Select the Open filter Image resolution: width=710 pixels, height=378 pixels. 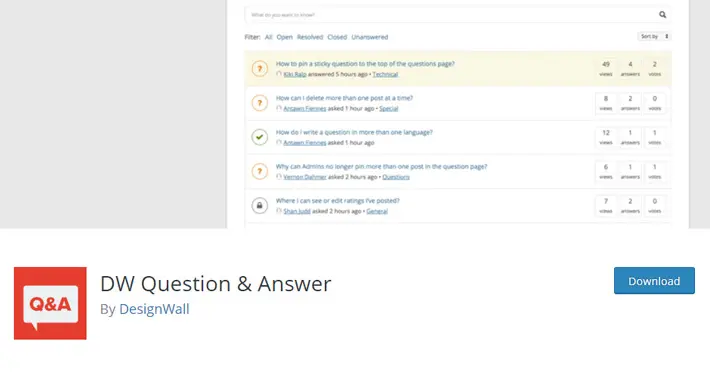pyautogui.click(x=284, y=37)
